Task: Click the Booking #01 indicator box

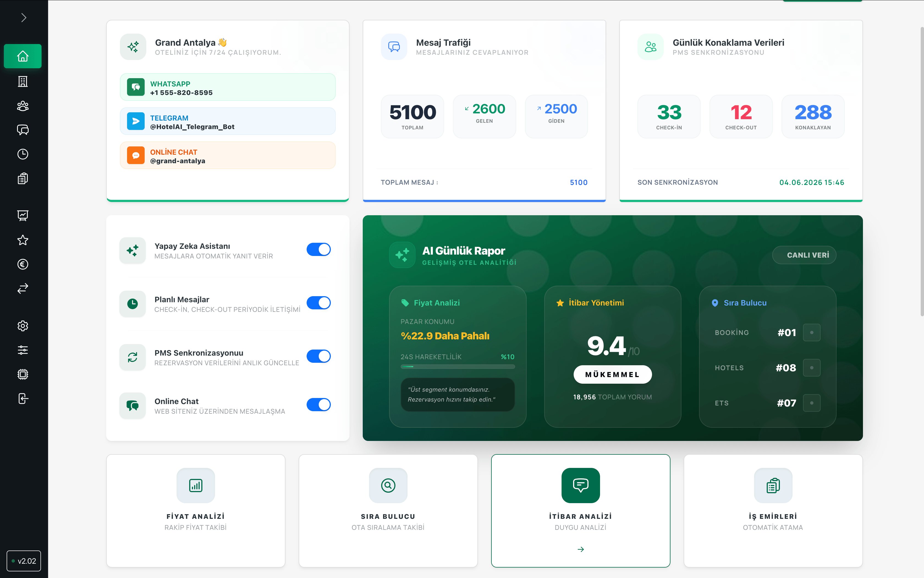Action: click(x=811, y=332)
